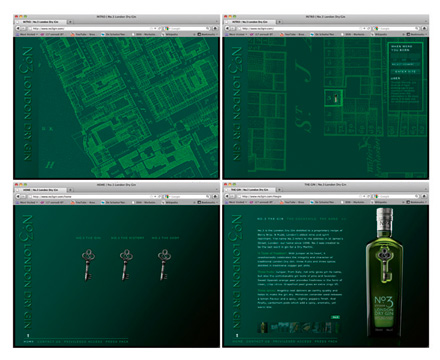Select the INTRO tab in the top-left window
This screenshot has height=360, width=440.
tap(41, 22)
